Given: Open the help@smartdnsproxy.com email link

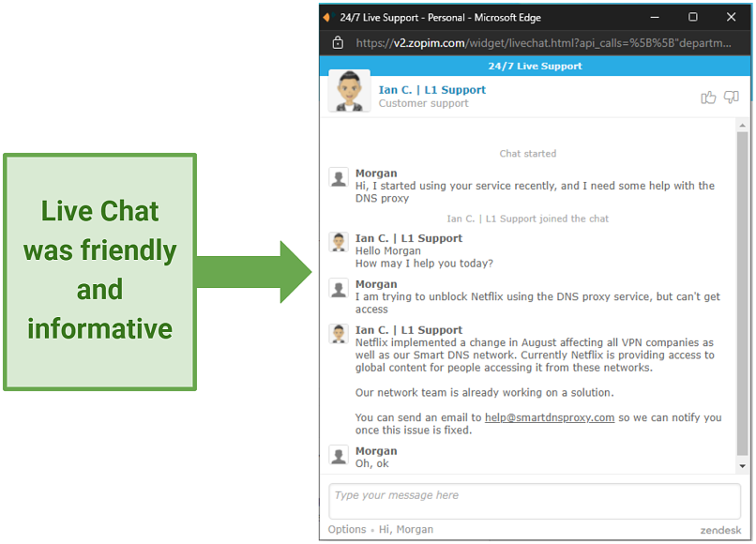Looking at the screenshot, I should 550,417.
